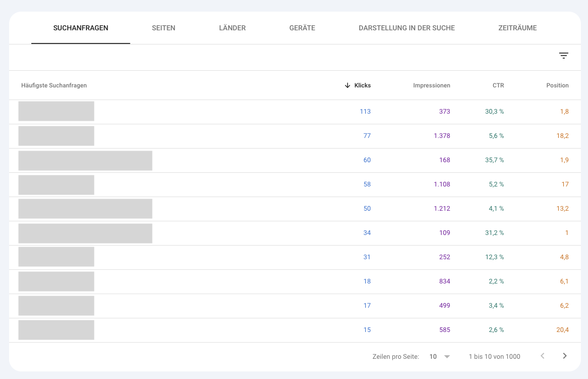Sort the table by Position
The width and height of the screenshot is (588, 379).
[x=557, y=85]
